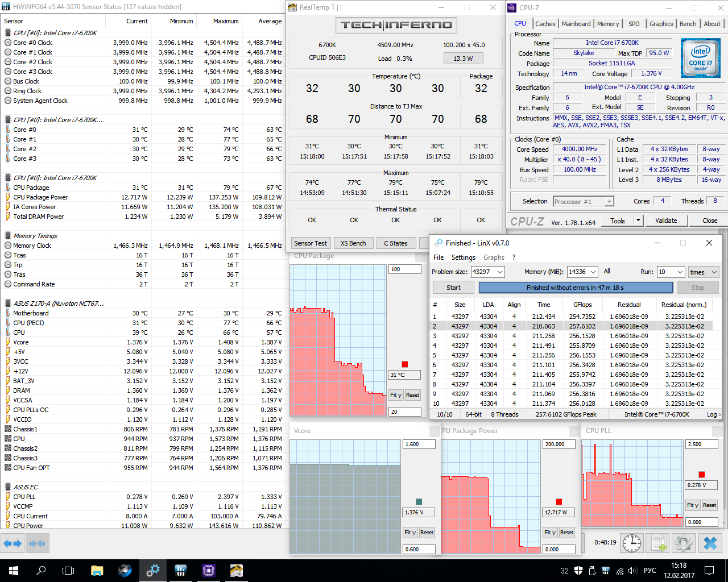
Task: Select the CPU Package Power row in HWiNFO
Action: pos(143,197)
